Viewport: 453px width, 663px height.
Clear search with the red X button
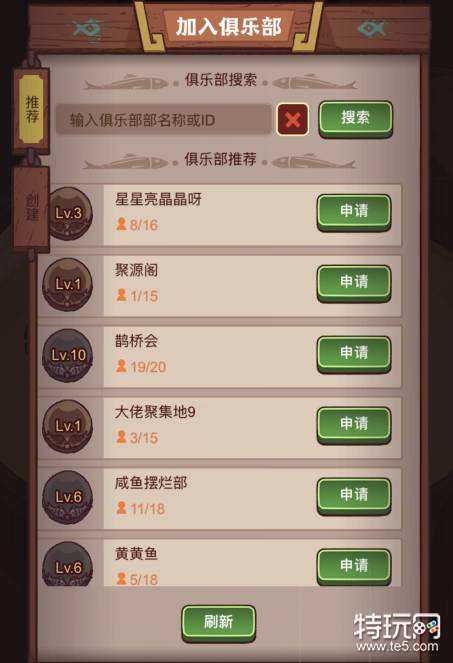293,120
